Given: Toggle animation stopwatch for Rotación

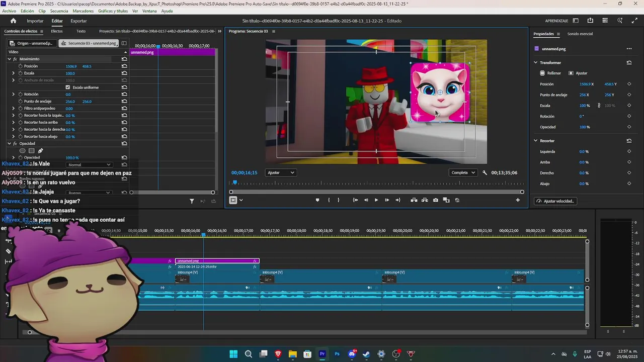Looking at the screenshot, I should pos(20,94).
